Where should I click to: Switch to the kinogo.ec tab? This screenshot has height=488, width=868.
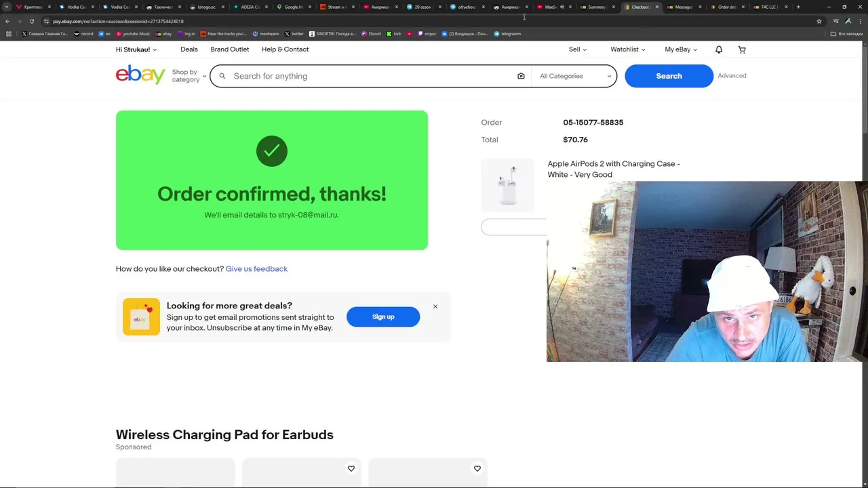207,7
